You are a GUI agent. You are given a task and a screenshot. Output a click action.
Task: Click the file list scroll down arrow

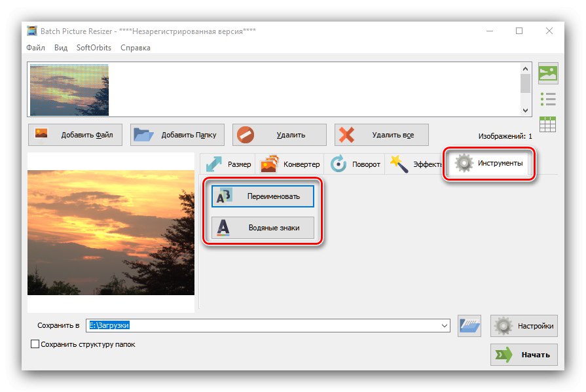526,110
